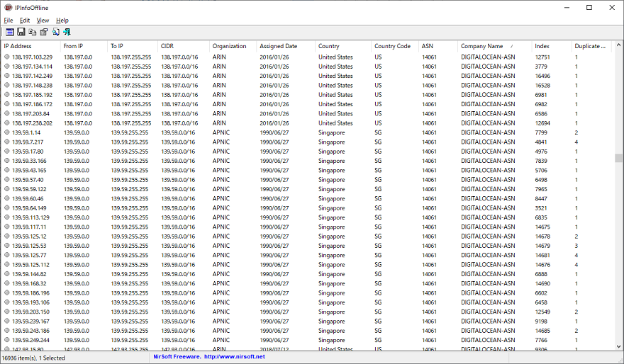624x364 pixels.
Task: Select the 138.197.142.249 row
Action: (306, 76)
